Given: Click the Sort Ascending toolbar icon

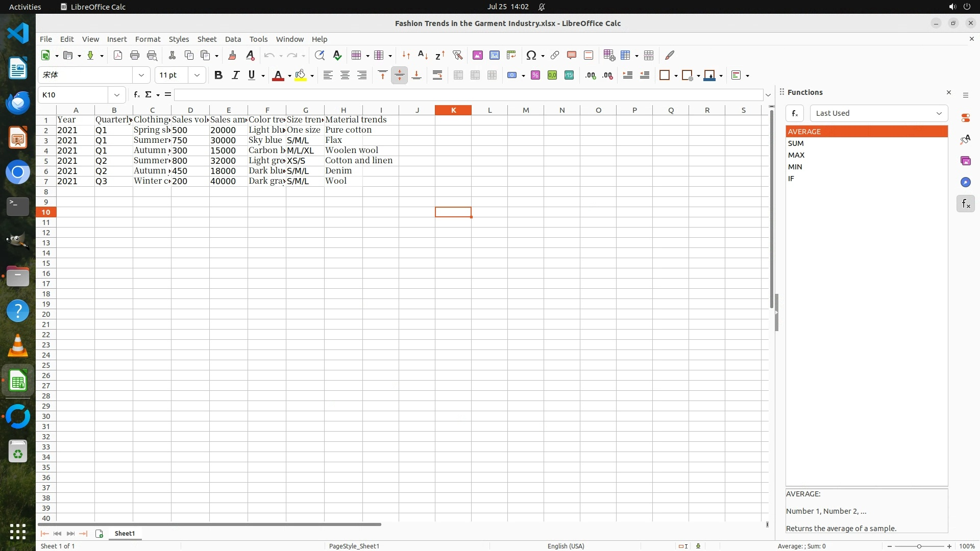Looking at the screenshot, I should click(423, 55).
